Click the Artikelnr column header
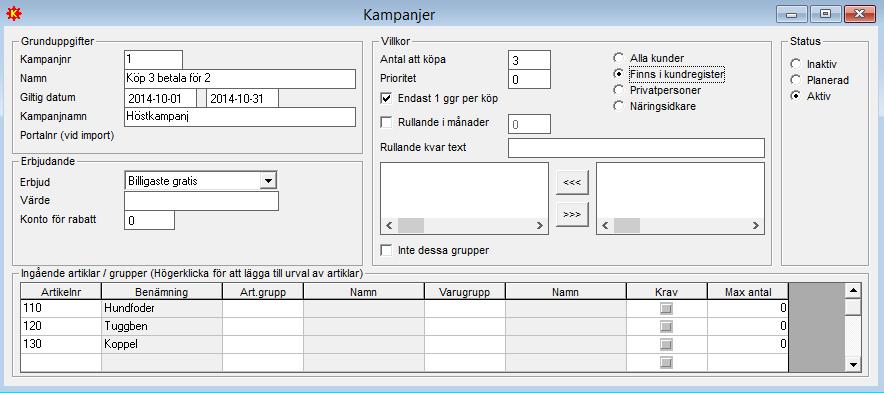 tap(61, 292)
